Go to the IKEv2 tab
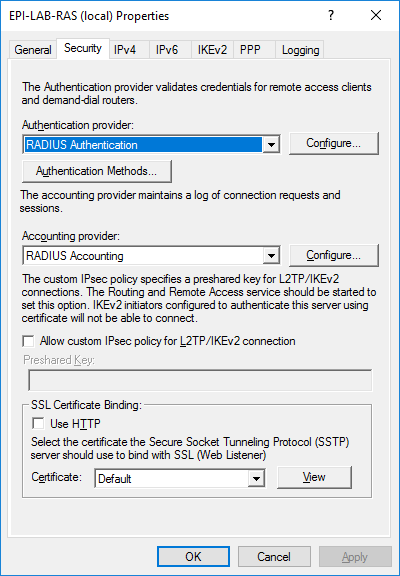 pos(212,50)
